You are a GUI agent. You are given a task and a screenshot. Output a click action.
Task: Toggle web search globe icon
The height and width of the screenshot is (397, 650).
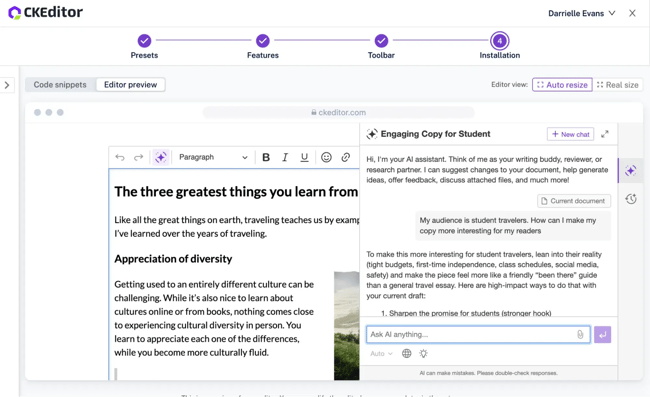407,353
